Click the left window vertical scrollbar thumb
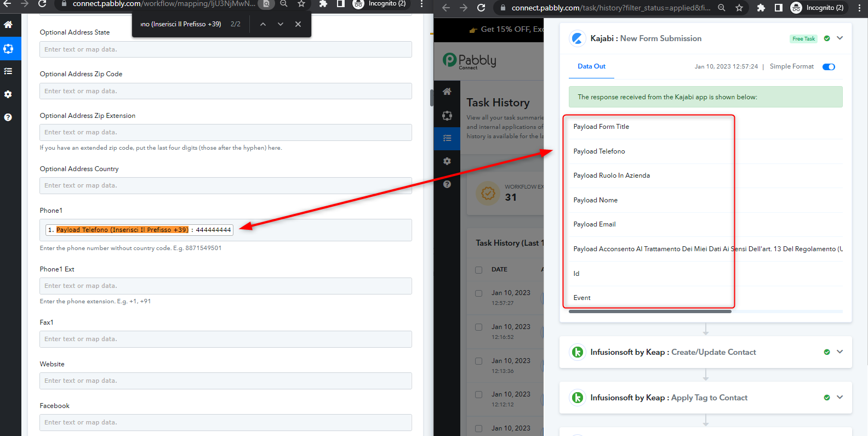Image resolution: width=868 pixels, height=436 pixels. [x=432, y=98]
